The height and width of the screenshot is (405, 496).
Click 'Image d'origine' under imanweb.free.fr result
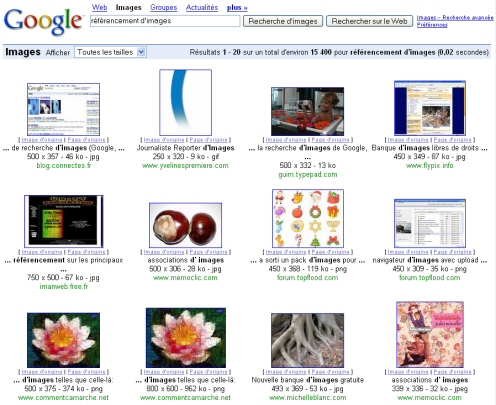click(x=42, y=252)
